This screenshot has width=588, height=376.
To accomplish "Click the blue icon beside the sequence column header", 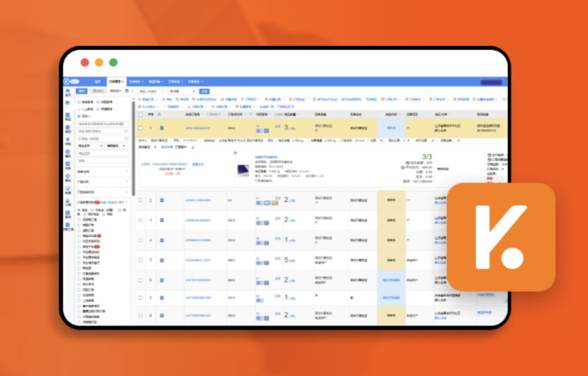I will point(159,114).
